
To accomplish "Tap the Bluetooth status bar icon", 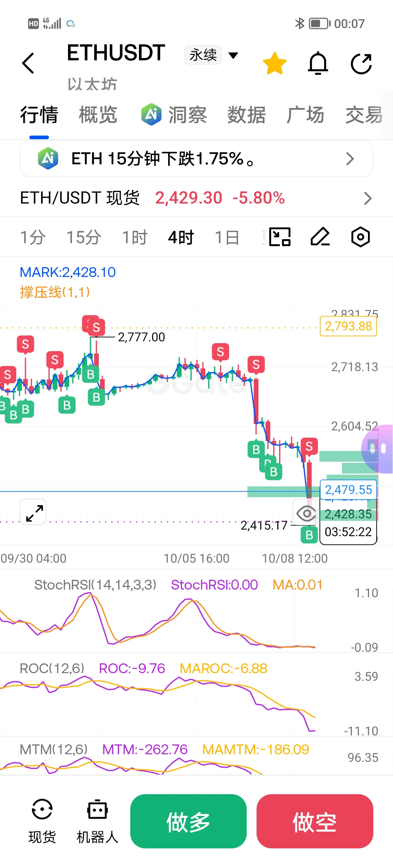I will tap(299, 24).
